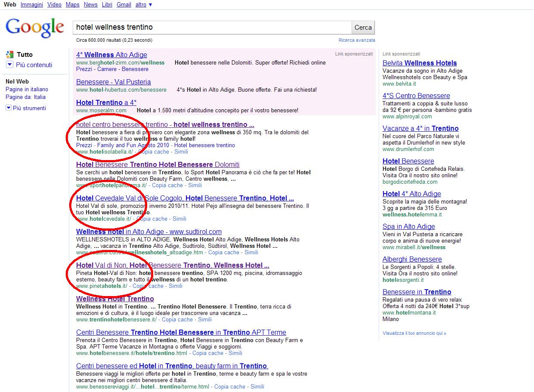Open 'hotel centro benessere trentino' result

tap(165, 125)
